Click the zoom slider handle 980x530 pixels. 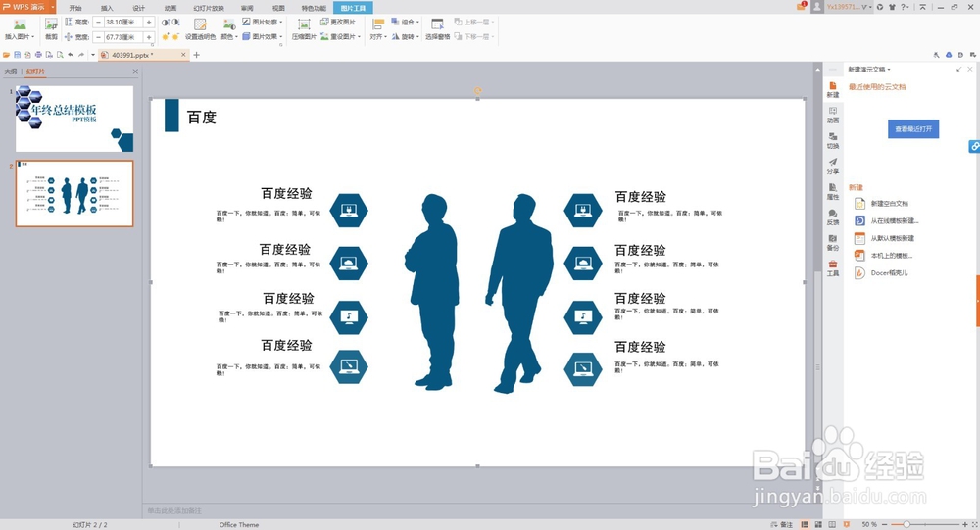[906, 524]
